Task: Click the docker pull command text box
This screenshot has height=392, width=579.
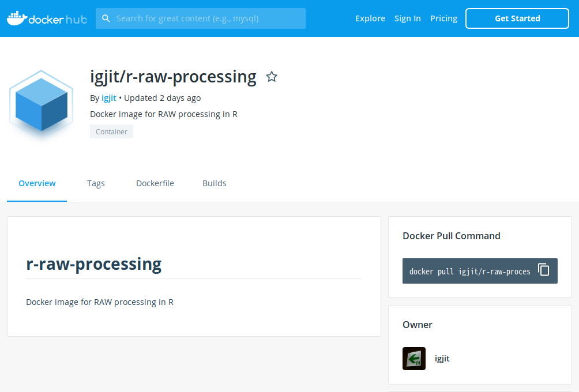Action: point(469,272)
